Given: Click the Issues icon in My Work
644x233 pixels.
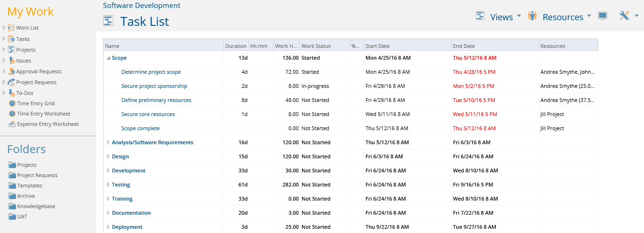Looking at the screenshot, I should tap(11, 60).
